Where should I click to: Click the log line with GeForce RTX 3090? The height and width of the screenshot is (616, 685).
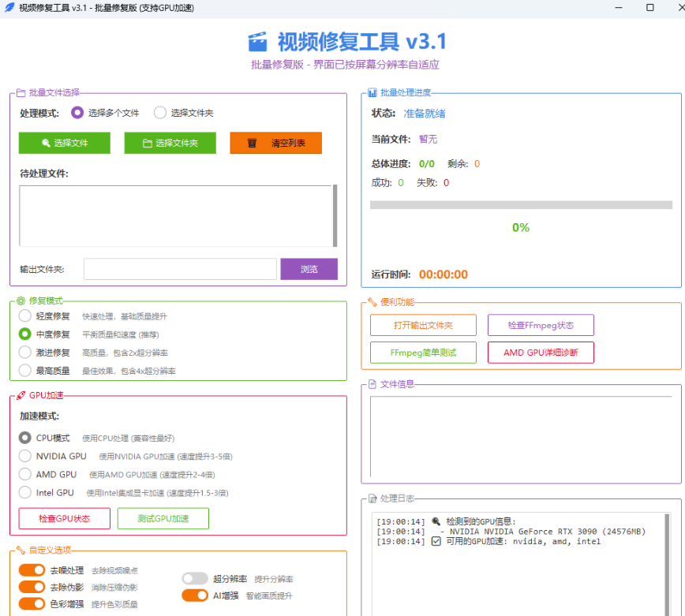(x=511, y=532)
